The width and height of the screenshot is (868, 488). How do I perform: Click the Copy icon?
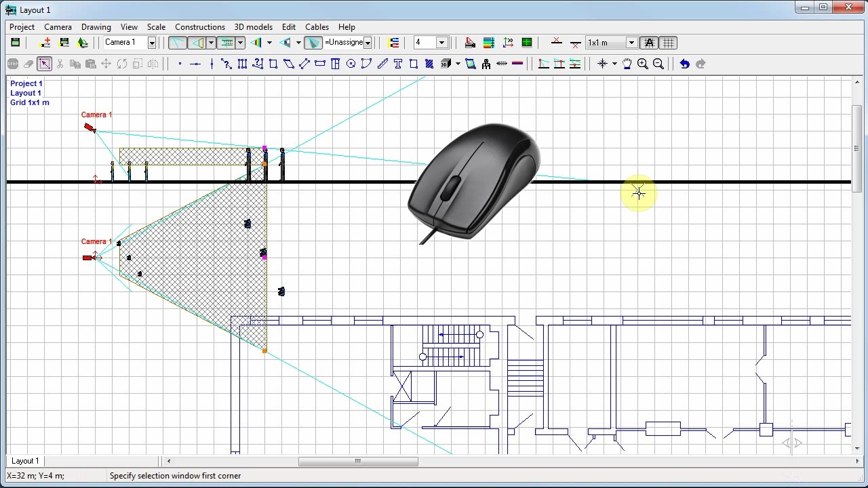(x=75, y=64)
